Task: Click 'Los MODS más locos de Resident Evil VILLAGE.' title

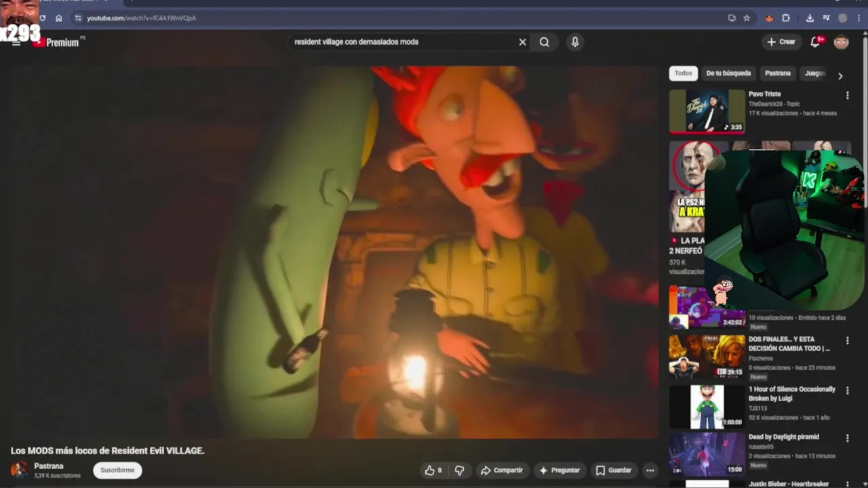Action: 107,451
